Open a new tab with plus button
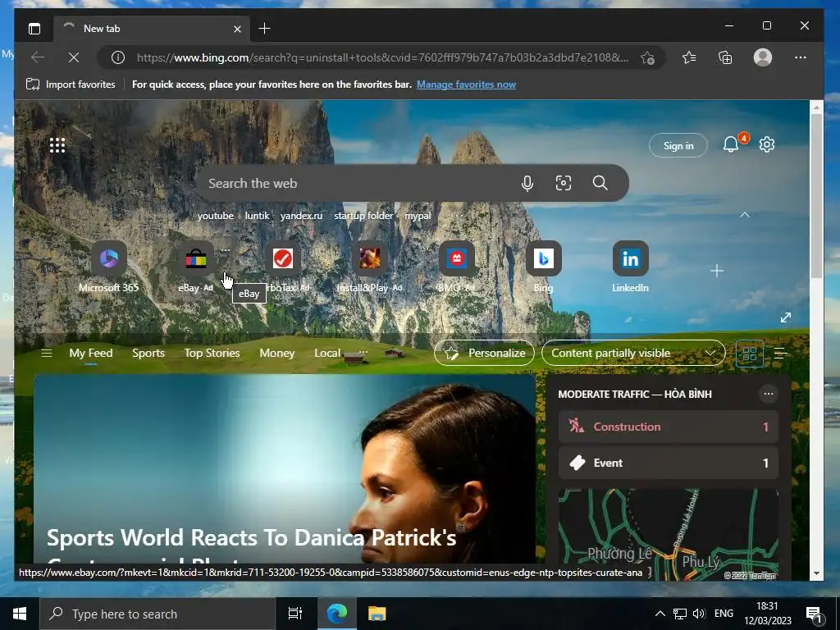 pos(264,29)
